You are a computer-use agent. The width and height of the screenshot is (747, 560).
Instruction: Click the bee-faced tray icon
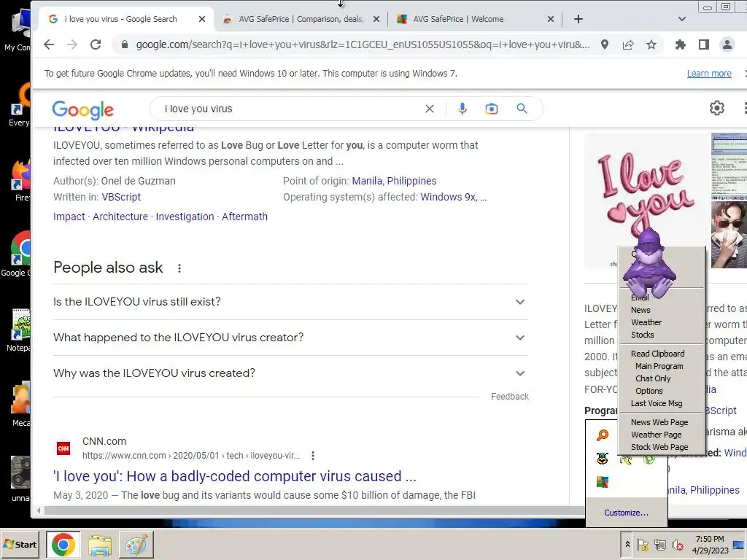602,458
